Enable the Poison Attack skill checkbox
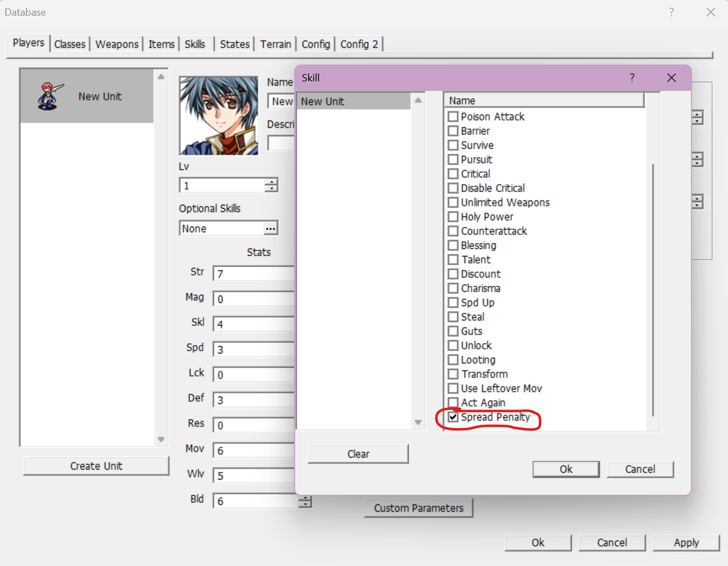Viewport: 728px width, 566px height. pos(454,117)
